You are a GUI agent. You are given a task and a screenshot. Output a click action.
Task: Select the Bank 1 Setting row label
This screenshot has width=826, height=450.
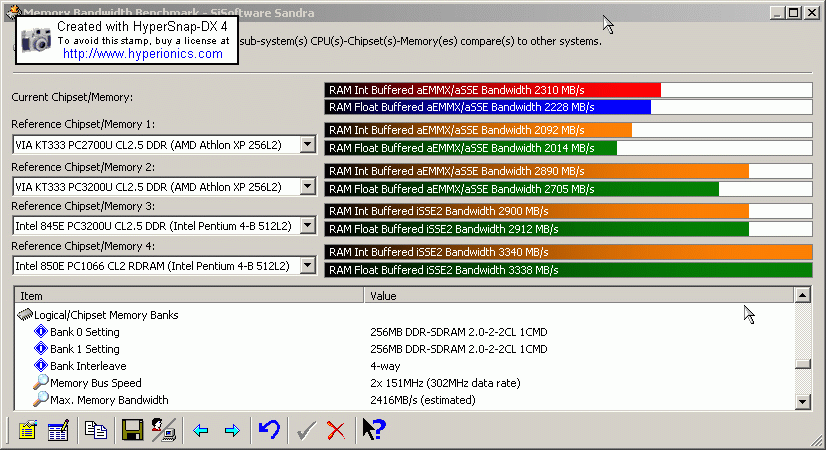(85, 349)
